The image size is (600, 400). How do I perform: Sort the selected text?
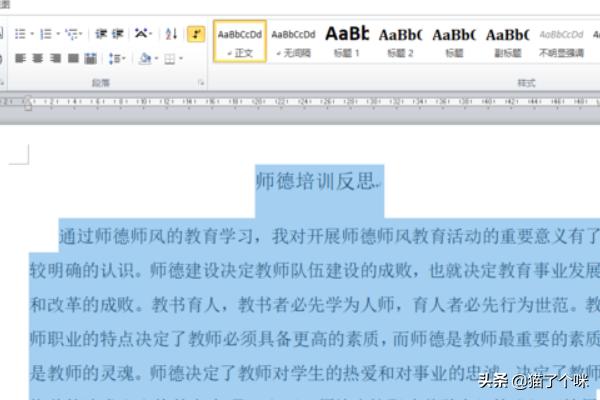171,34
